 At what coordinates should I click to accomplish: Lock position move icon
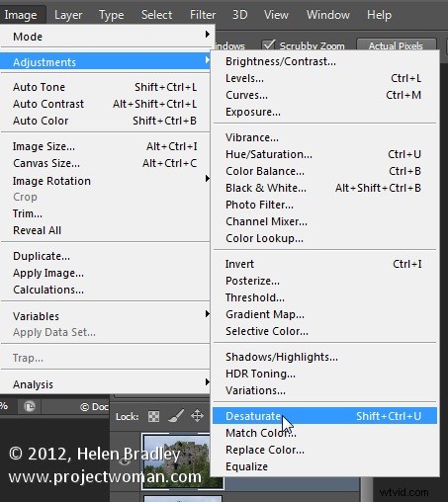click(x=197, y=416)
